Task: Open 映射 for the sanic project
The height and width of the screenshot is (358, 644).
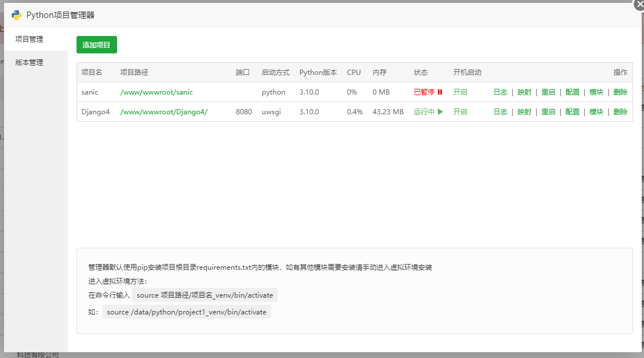Action: 524,92
